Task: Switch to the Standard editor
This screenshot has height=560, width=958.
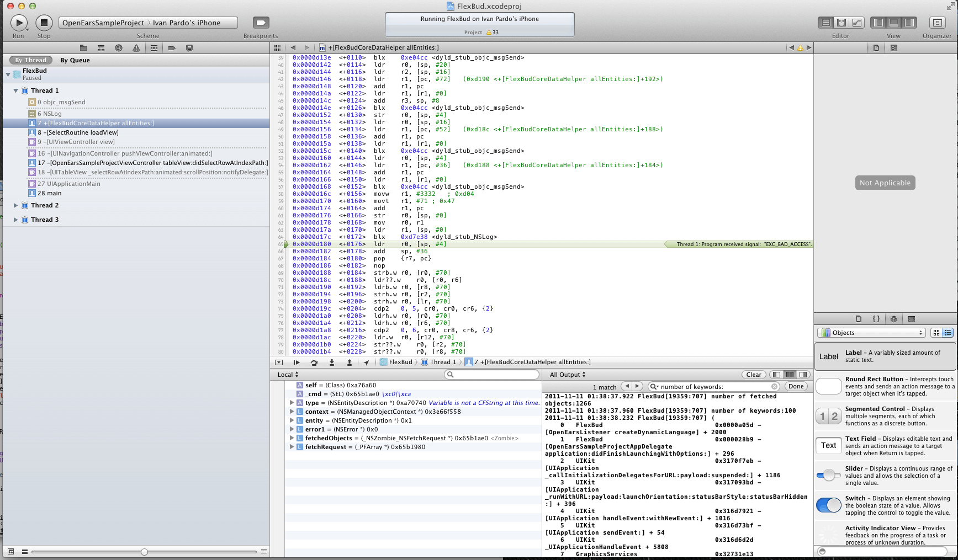Action: [826, 23]
